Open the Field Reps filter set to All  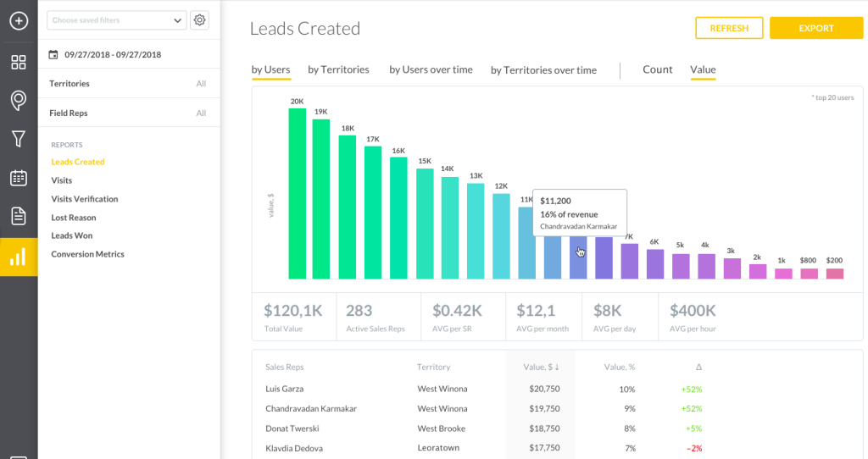[x=128, y=113]
